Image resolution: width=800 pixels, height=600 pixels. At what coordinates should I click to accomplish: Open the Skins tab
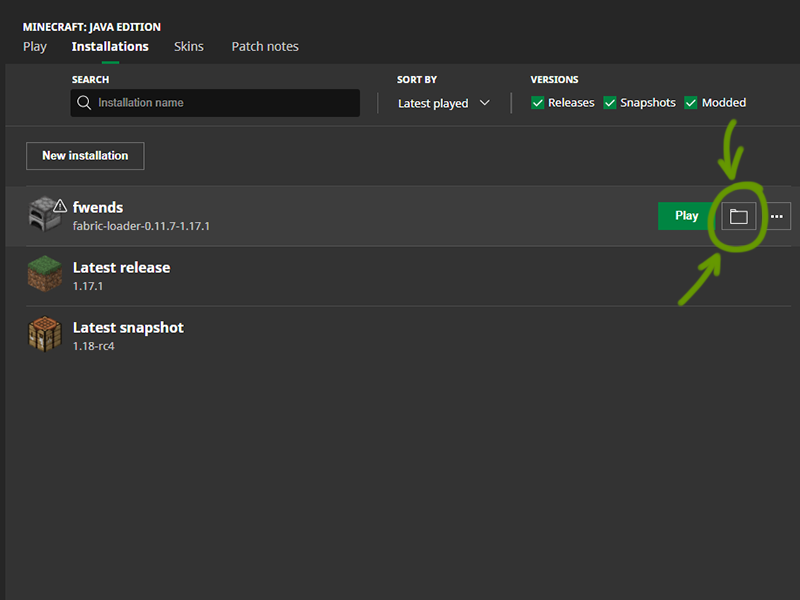pyautogui.click(x=188, y=47)
